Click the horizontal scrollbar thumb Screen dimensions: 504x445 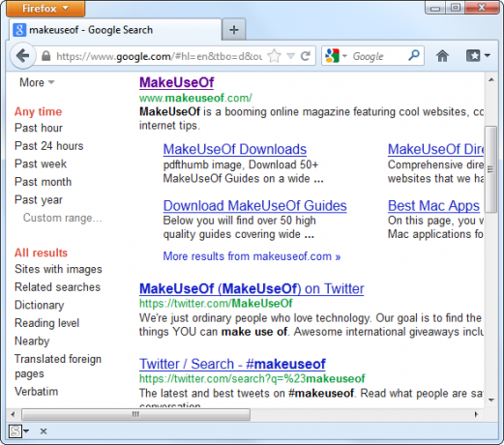(135, 414)
